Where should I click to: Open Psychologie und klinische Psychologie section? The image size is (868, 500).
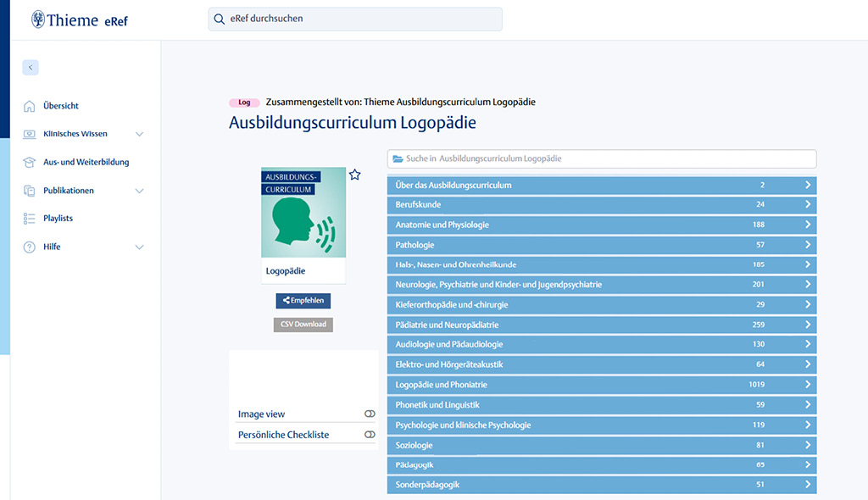coord(602,425)
